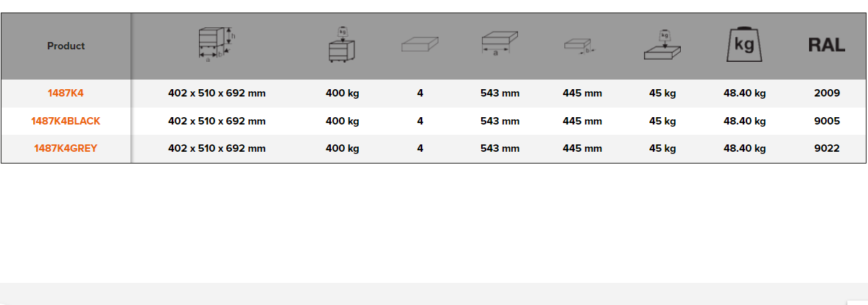Open product link 1487K4BLACK
Viewport: 868px width, 305px height.
[66, 121]
